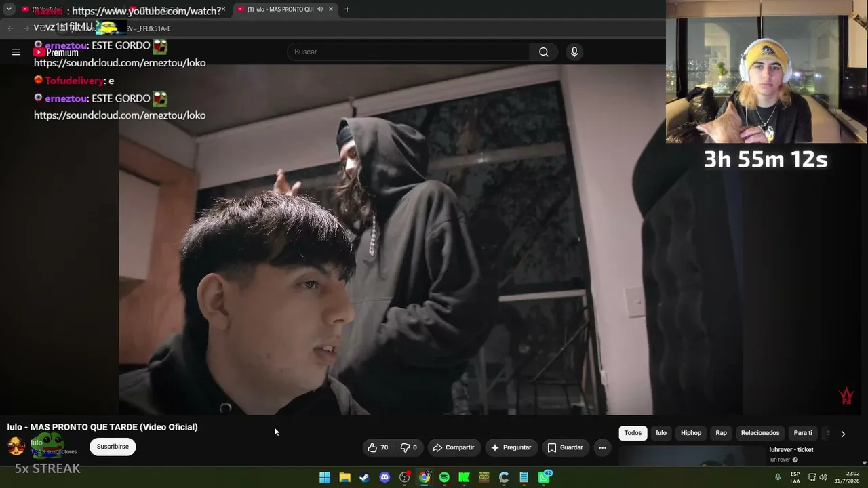Select the Relacionados filter chip
Viewport: 868px width, 488px height.
[760, 433]
